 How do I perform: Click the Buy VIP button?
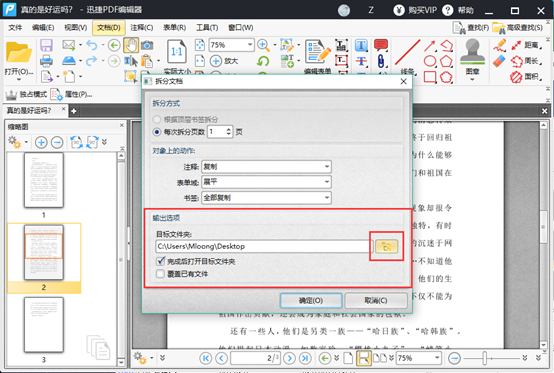tap(416, 10)
